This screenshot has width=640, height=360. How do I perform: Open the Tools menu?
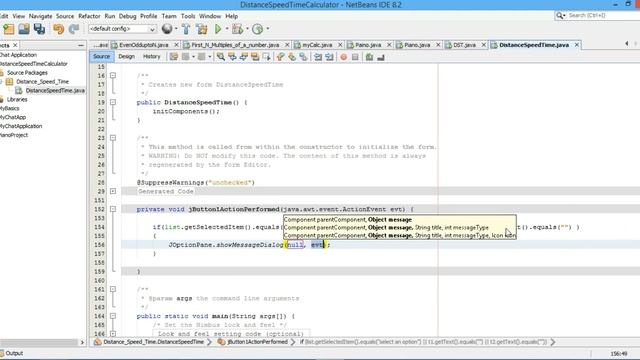click(x=188, y=16)
